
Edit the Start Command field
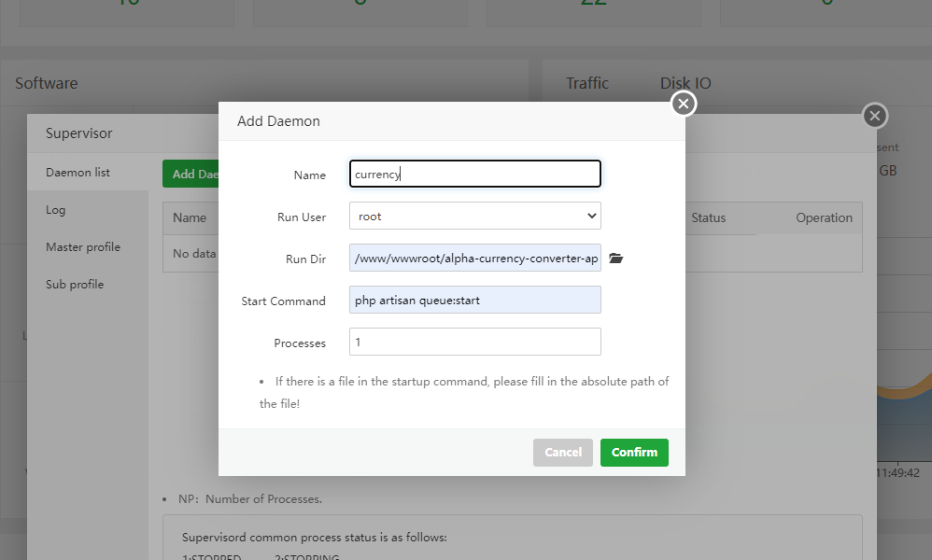[x=474, y=301]
